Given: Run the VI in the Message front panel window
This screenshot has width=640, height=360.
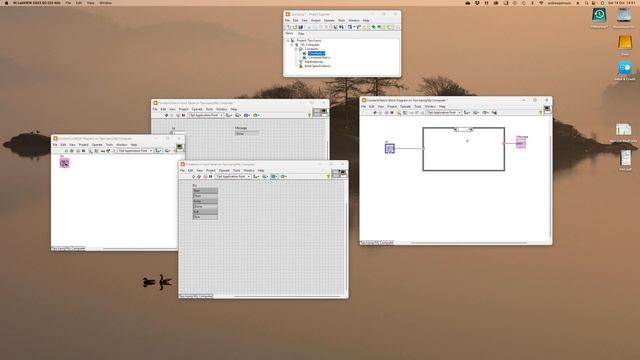Looking at the screenshot, I should [166, 116].
